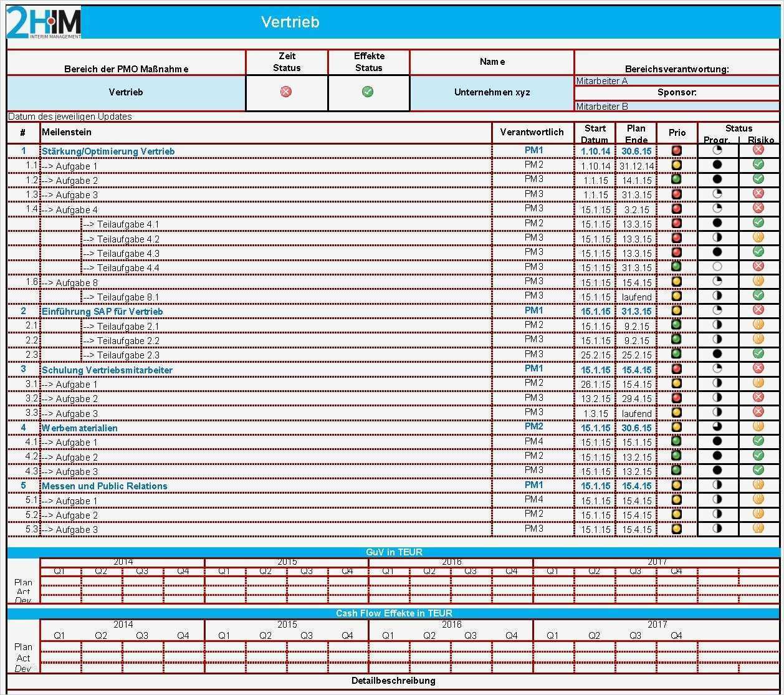Image resolution: width=784 pixels, height=695 pixels.
Task: Select the 'Werbematerialien' milestone
Action: [x=79, y=428]
